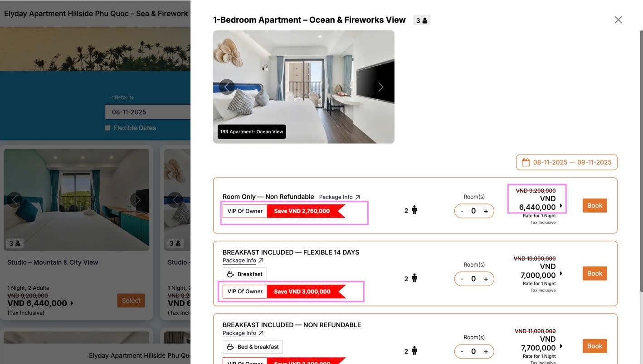Image resolution: width=643 pixels, height=364 pixels.
Task: Decrease rooms for Breakfast Flexible 14 Days
Action: [462, 279]
